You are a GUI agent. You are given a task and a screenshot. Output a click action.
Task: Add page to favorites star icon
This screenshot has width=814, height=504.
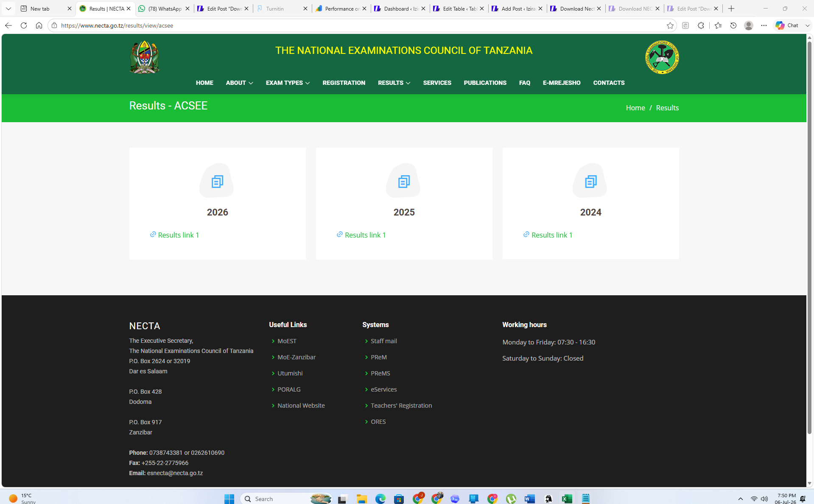pos(670,25)
